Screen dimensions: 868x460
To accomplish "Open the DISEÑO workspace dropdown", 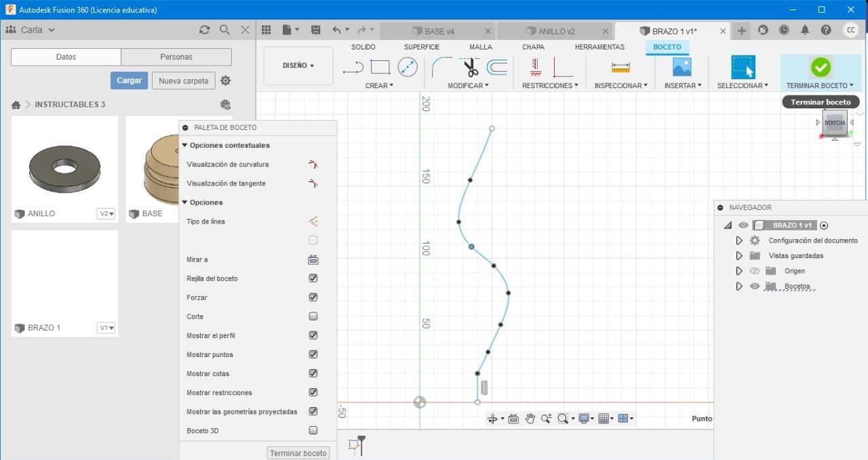I will point(298,66).
